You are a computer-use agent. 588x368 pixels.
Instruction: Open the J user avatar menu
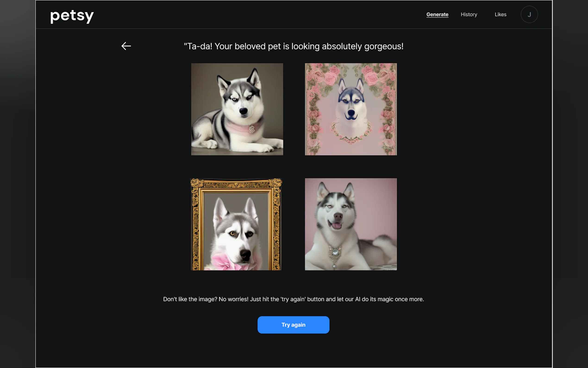tap(529, 15)
